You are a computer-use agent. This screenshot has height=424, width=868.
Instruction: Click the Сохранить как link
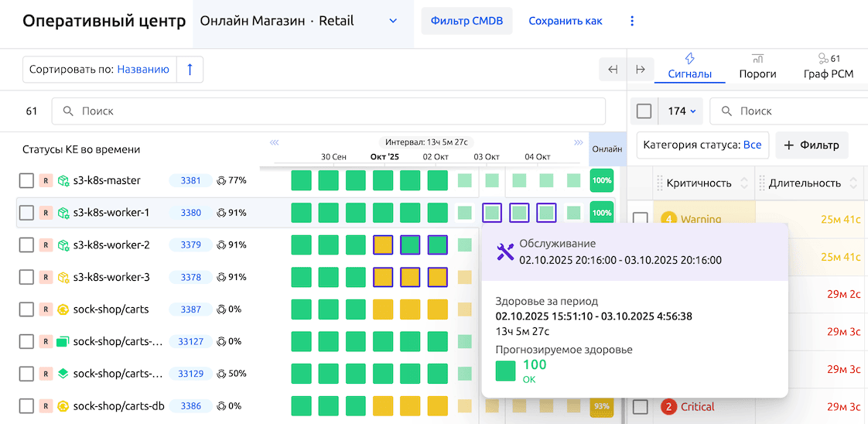(x=566, y=21)
